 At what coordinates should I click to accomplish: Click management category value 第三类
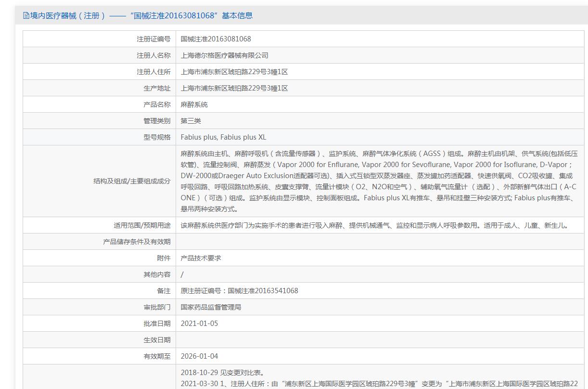[191, 121]
